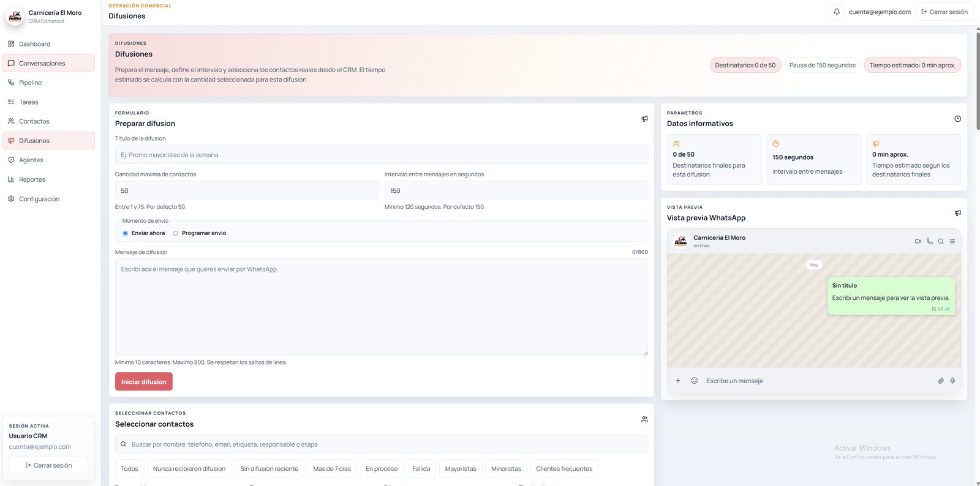Click the emoji smiley icon in preview
The height and width of the screenshot is (486, 980).
click(695, 381)
